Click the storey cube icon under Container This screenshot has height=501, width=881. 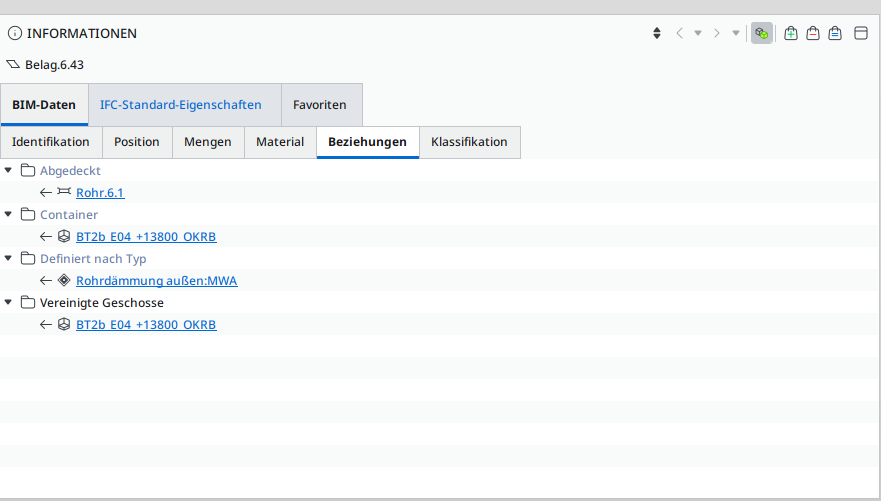64,236
